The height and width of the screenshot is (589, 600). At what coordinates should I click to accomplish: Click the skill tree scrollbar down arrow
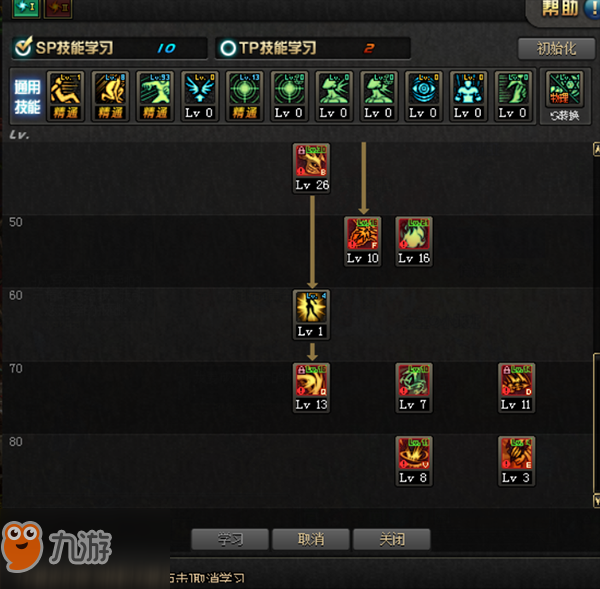[596, 501]
